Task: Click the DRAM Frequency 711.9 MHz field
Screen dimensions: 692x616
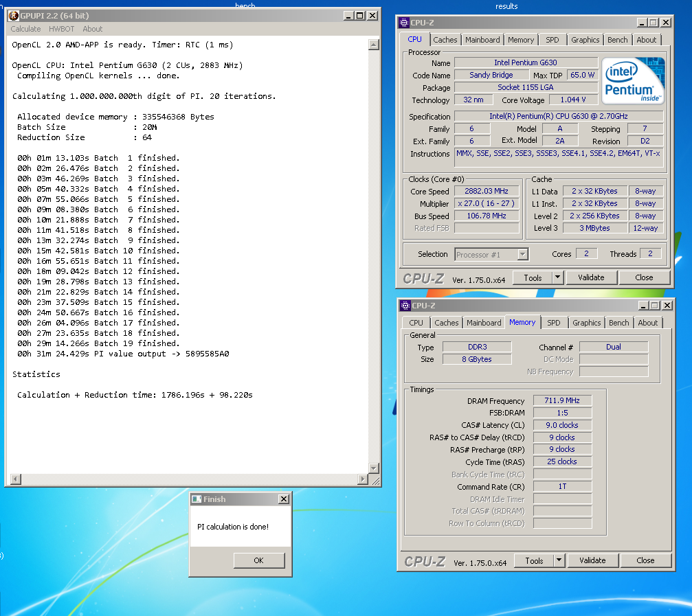Action: tap(562, 400)
